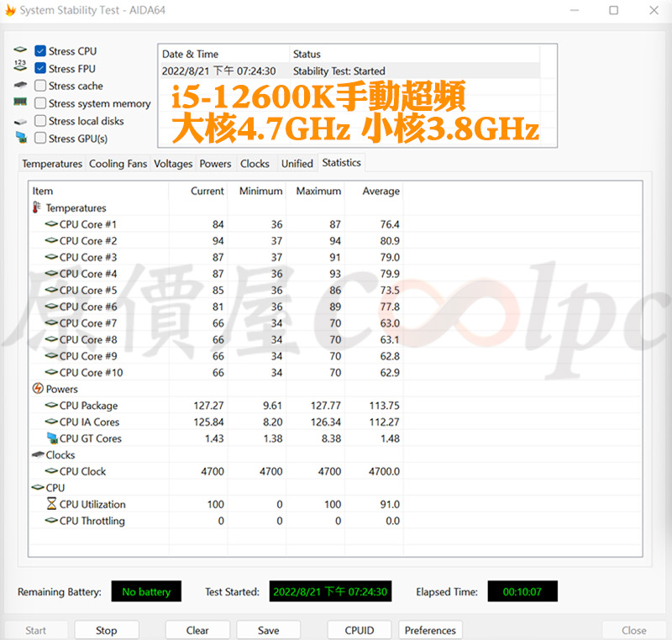Save the test results
Image resolution: width=672 pixels, height=640 pixels.
coord(268,630)
